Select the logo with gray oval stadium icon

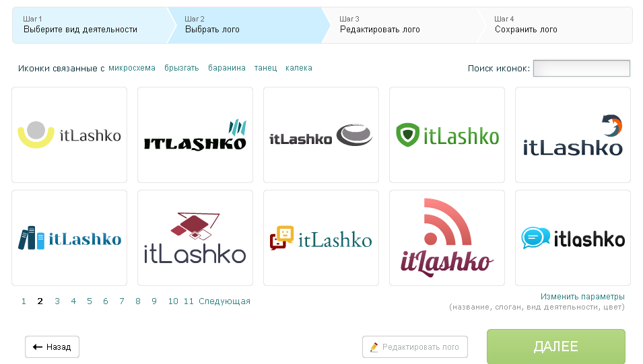321,135
